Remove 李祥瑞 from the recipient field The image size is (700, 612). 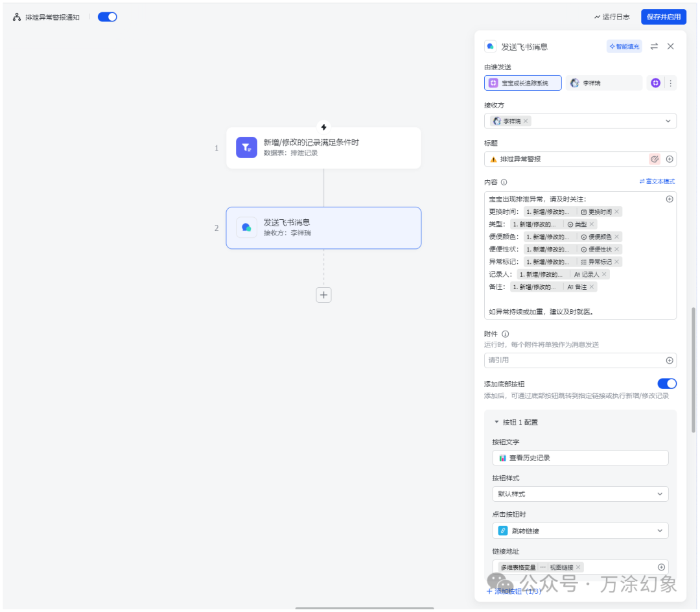[x=526, y=121]
